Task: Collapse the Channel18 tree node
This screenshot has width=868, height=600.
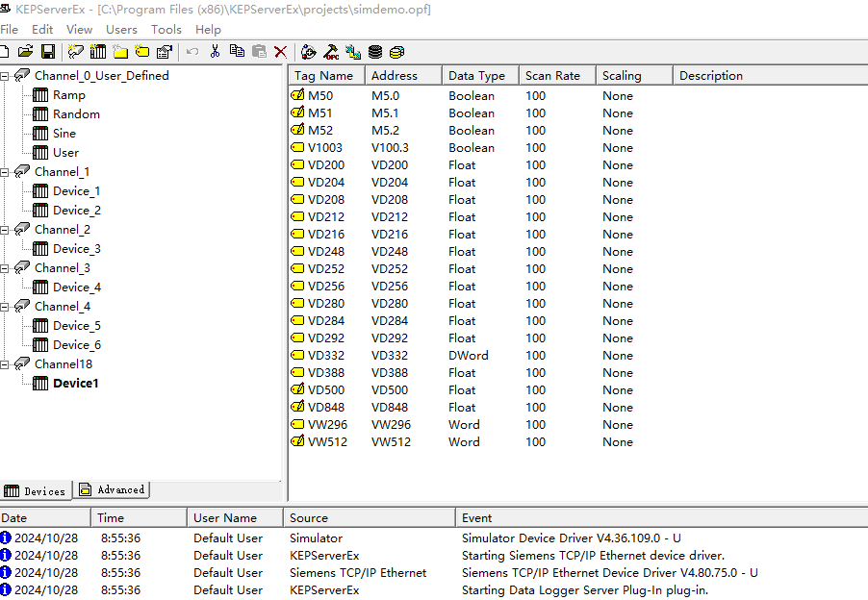Action: point(6,364)
